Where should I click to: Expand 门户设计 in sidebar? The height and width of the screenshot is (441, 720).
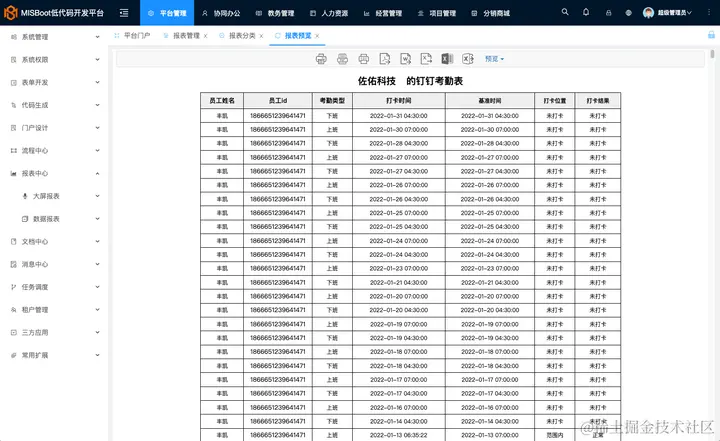coord(55,128)
